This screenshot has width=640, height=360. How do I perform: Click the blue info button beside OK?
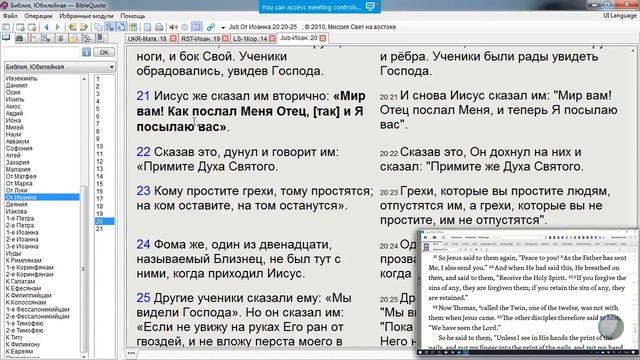pyautogui.click(x=86, y=52)
